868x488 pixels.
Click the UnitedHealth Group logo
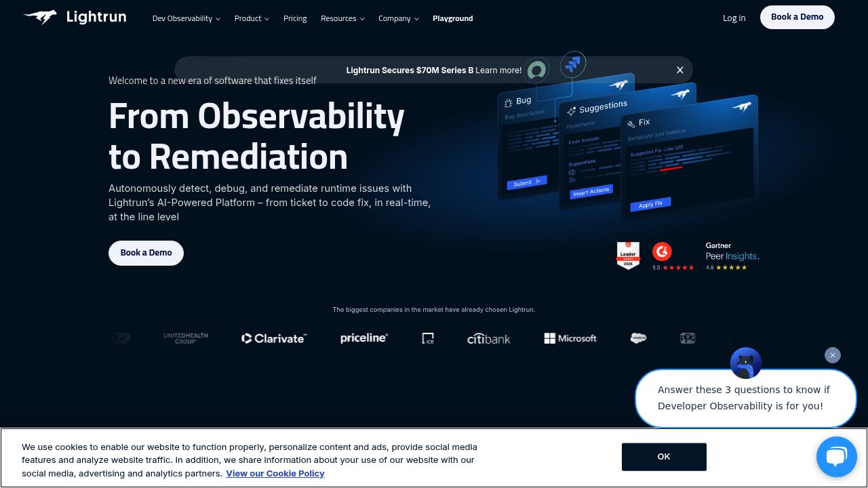[x=185, y=338]
